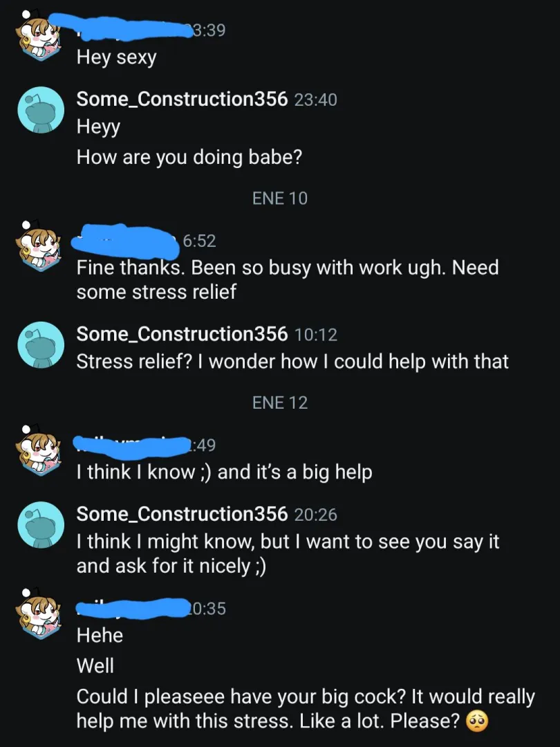Tap the anime avatar beside the 0:35 message
Viewport: 560px width, 747px height.
point(39,614)
